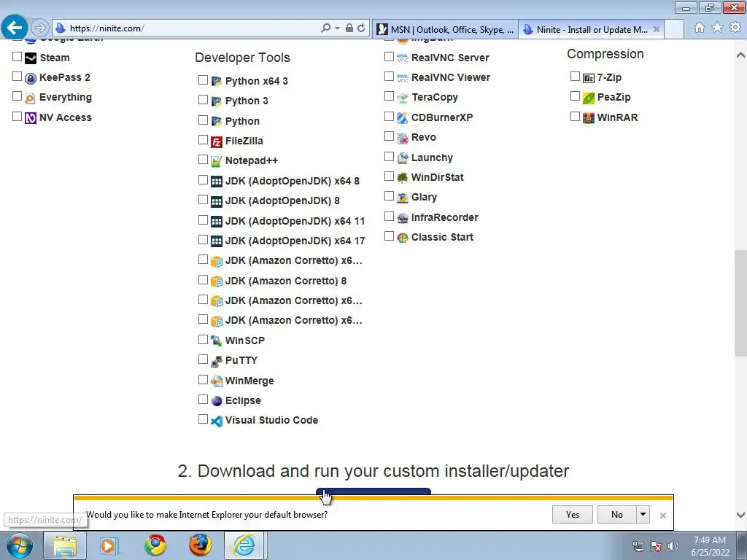The width and height of the screenshot is (747, 560).
Task: Click the FileZilla icon
Action: pos(216,141)
